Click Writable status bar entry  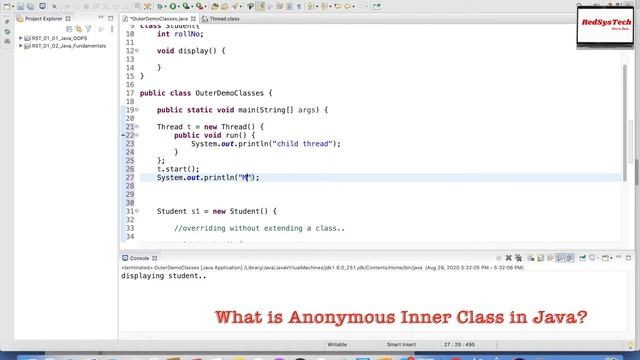337,344
